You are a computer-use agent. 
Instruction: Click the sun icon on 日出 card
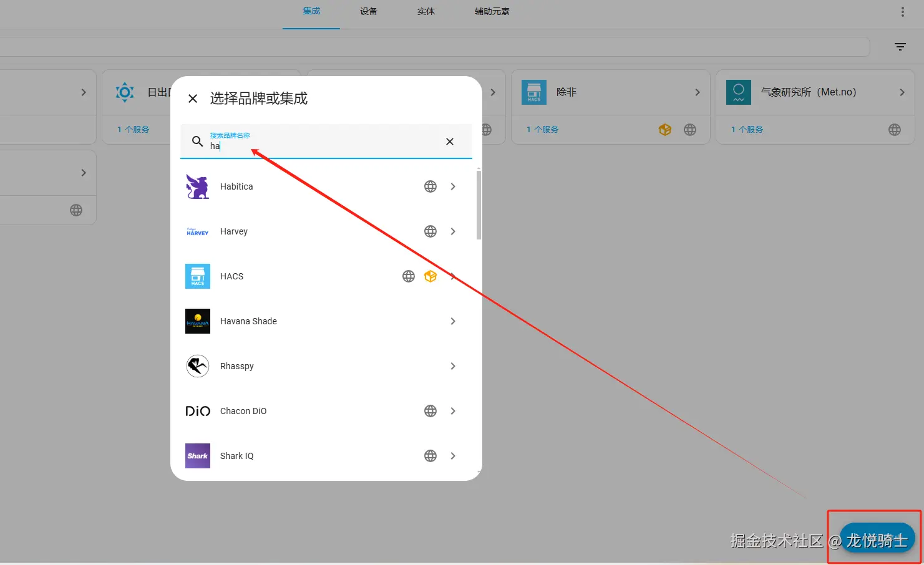point(125,92)
